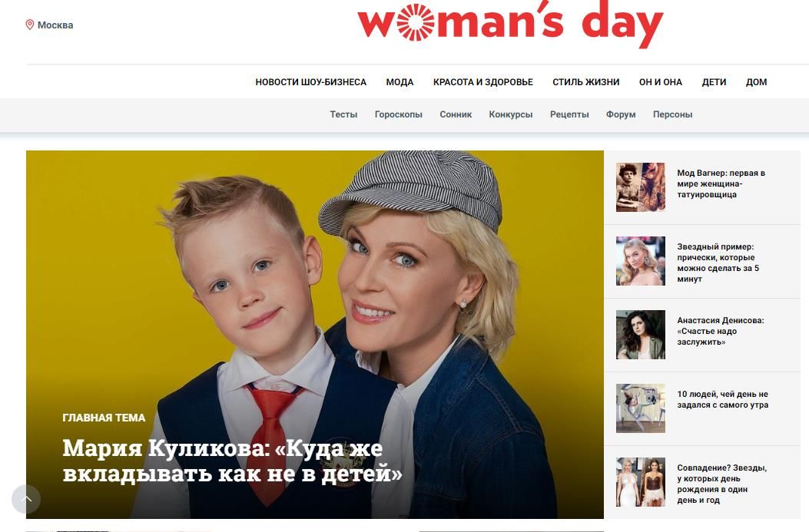
Task: Go to the Мода section
Action: (x=400, y=82)
